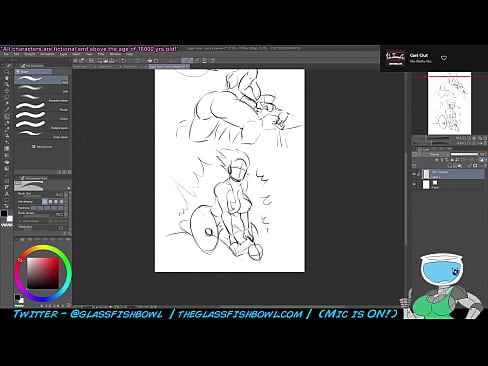Select the Move hand tool
The image size is (488, 366).
point(7,78)
